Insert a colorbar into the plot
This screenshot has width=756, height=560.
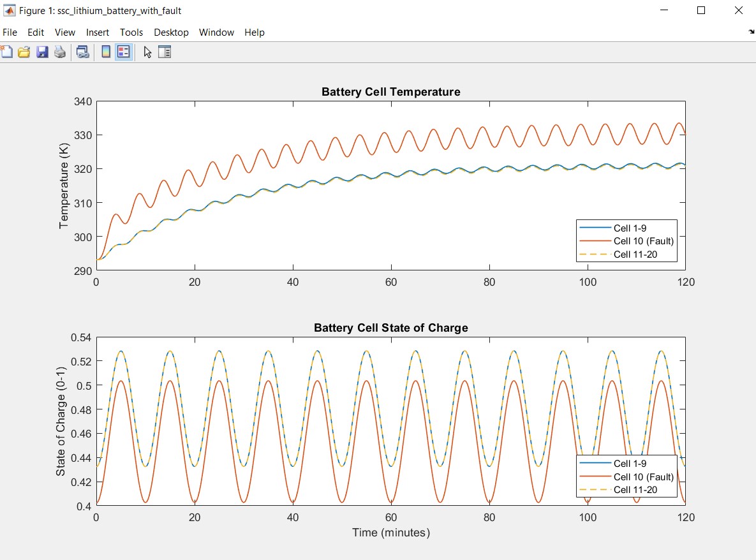click(x=105, y=52)
